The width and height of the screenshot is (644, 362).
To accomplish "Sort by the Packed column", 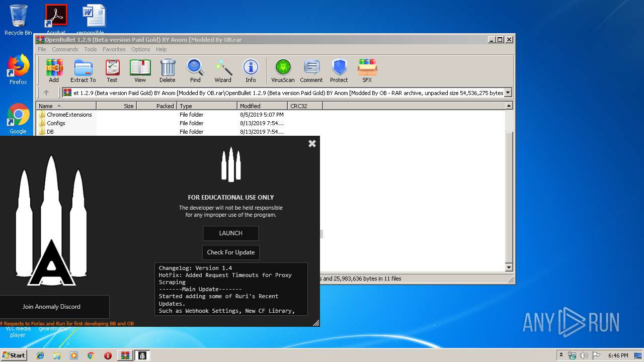I will (156, 106).
